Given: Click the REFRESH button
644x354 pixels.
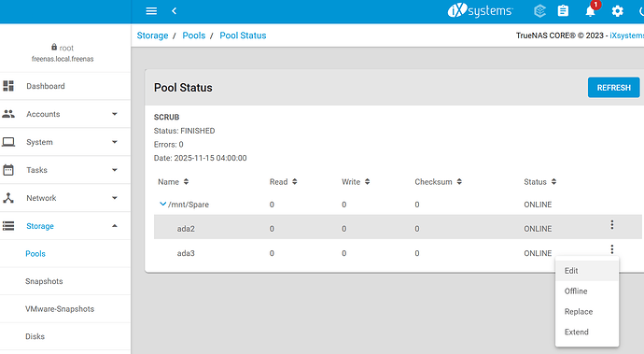Looking at the screenshot, I should pos(613,88).
